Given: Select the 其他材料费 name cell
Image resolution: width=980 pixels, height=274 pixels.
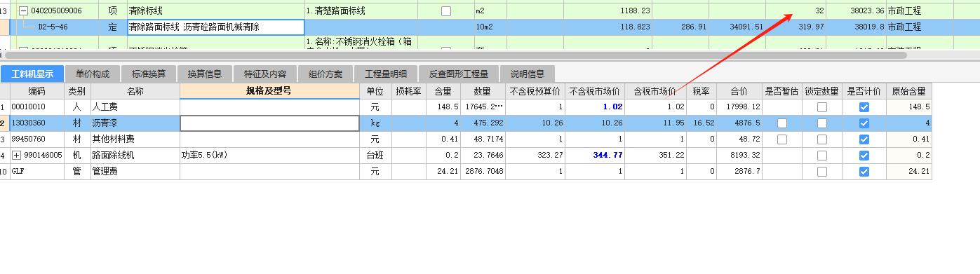Looking at the screenshot, I should coord(135,139).
